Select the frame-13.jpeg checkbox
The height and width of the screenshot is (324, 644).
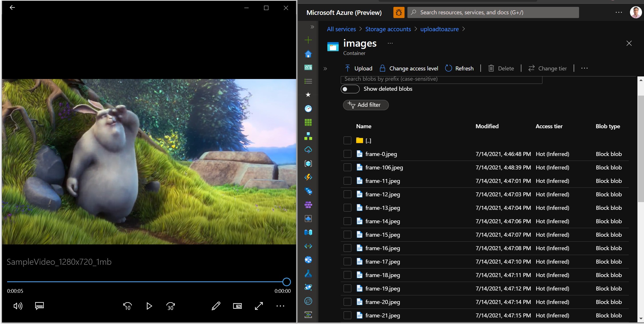347,208
